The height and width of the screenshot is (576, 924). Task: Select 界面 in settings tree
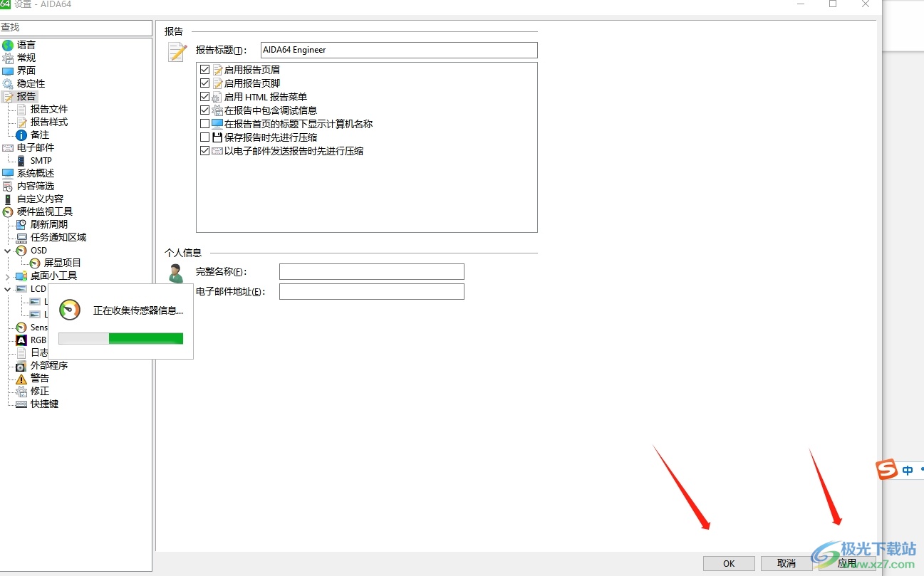click(x=26, y=70)
